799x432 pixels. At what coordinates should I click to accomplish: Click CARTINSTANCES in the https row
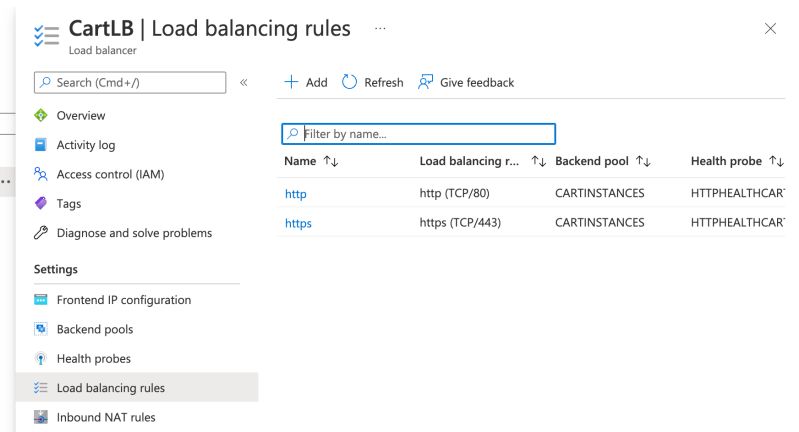click(600, 223)
